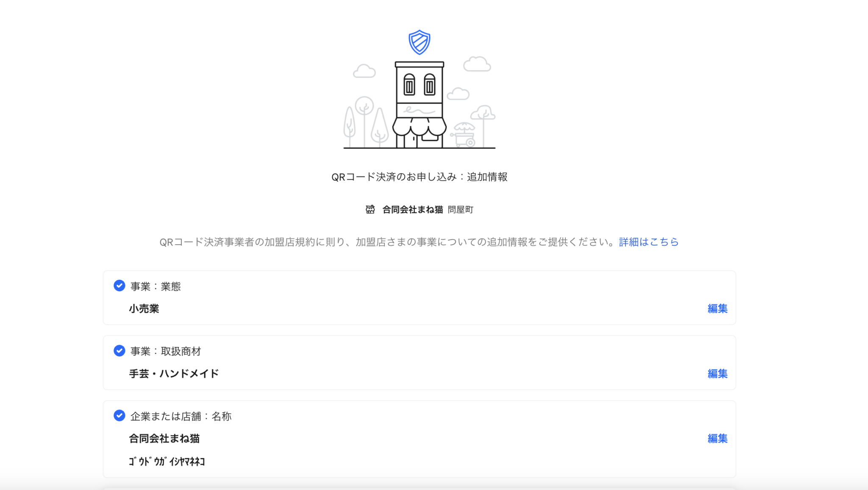Screen dimensions: 868x490
Task: Select the 小売業 business type entry
Action: pyautogui.click(x=144, y=309)
